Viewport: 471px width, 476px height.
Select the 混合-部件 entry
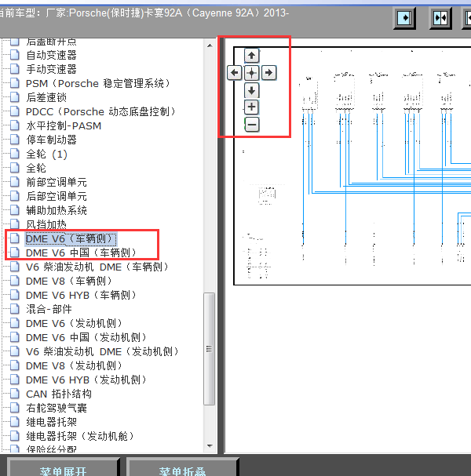[x=49, y=309]
